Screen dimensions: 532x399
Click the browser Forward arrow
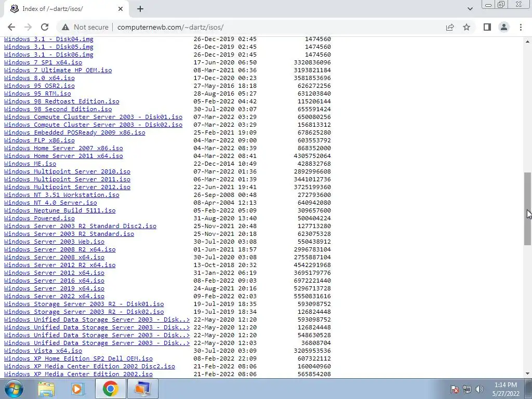pos(28,27)
